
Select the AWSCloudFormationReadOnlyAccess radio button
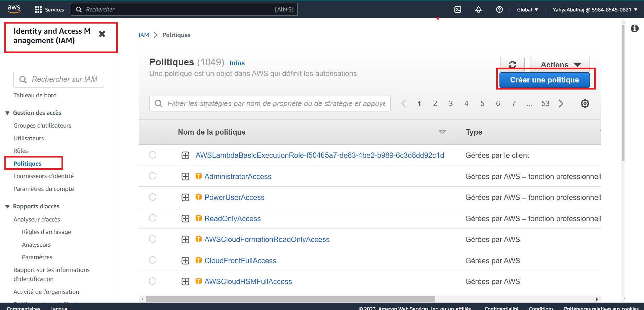(153, 239)
